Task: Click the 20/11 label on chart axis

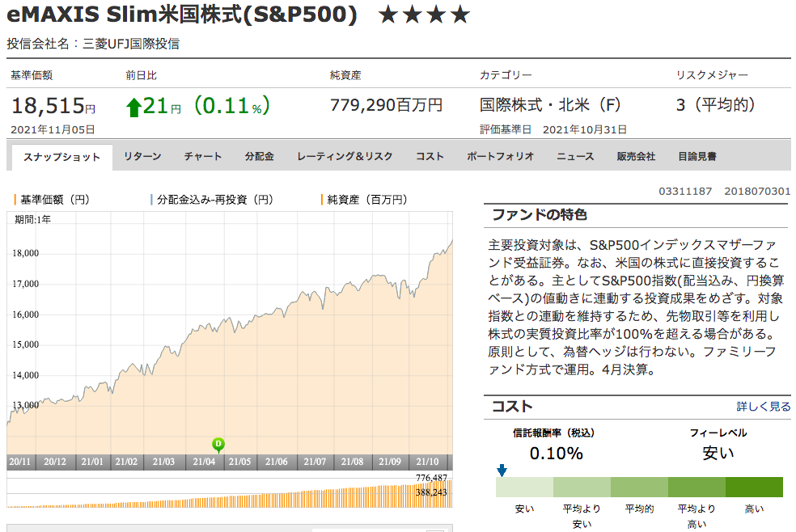Action: tap(19, 462)
